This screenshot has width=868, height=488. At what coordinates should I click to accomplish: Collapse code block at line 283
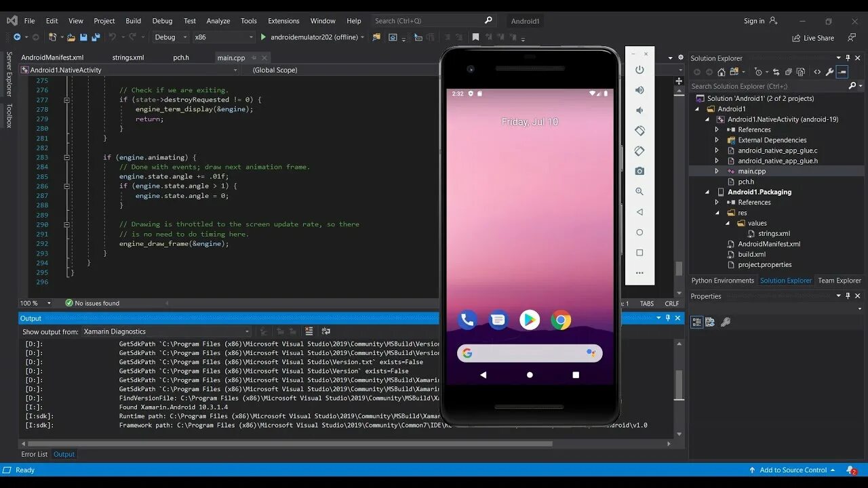(66, 157)
